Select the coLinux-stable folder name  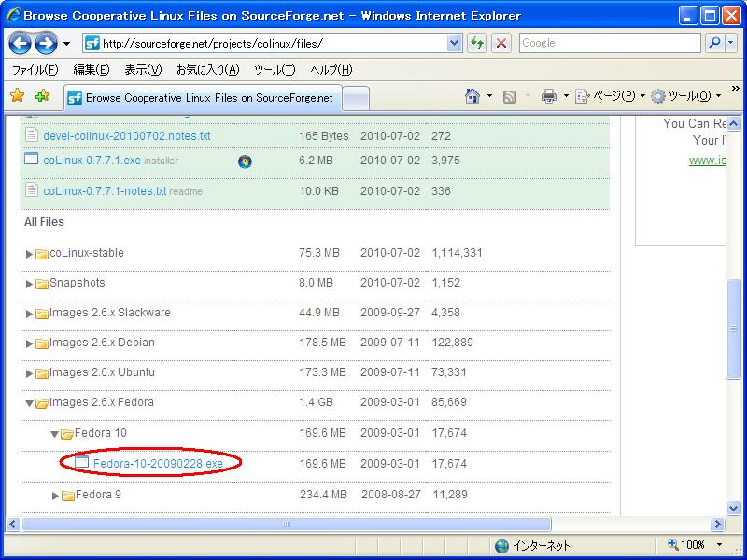point(87,252)
